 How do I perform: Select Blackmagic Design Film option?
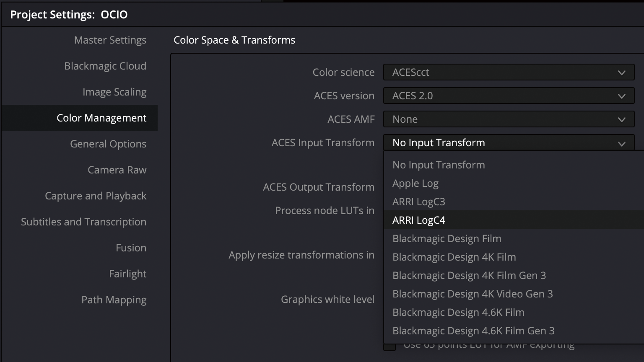(514, 238)
